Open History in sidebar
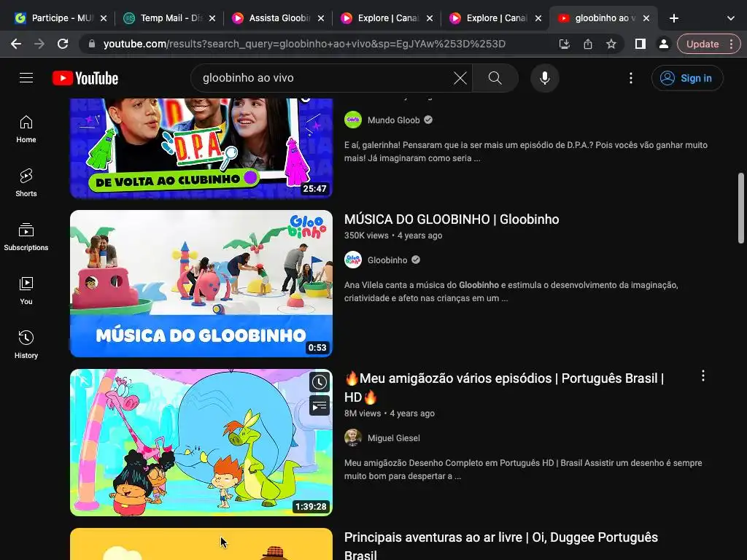747x560 pixels. click(x=26, y=345)
